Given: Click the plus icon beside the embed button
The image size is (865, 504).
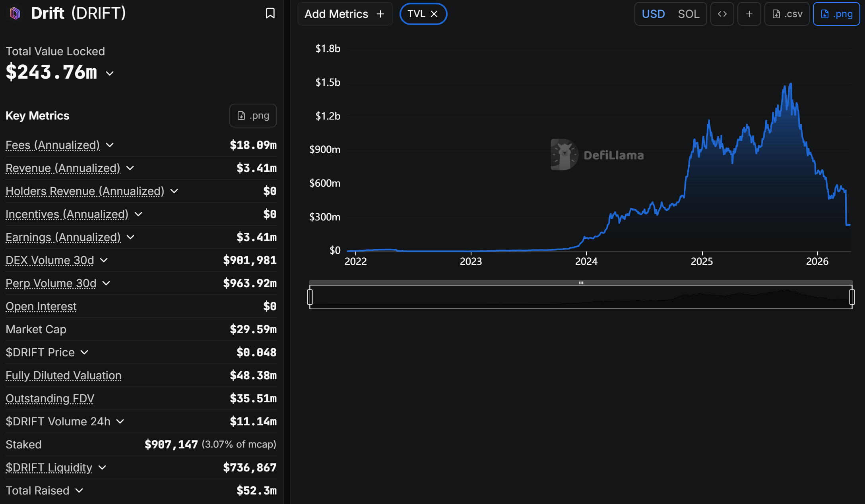Looking at the screenshot, I should click(x=749, y=14).
